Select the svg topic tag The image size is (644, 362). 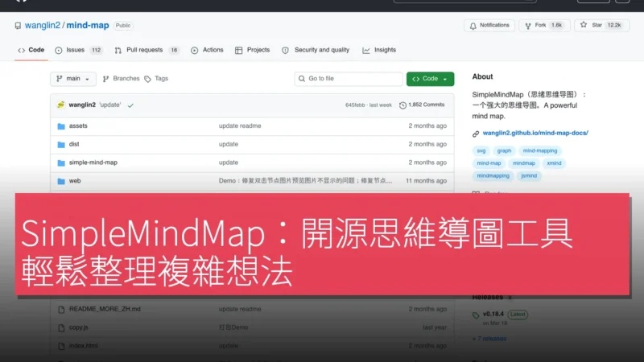481,151
